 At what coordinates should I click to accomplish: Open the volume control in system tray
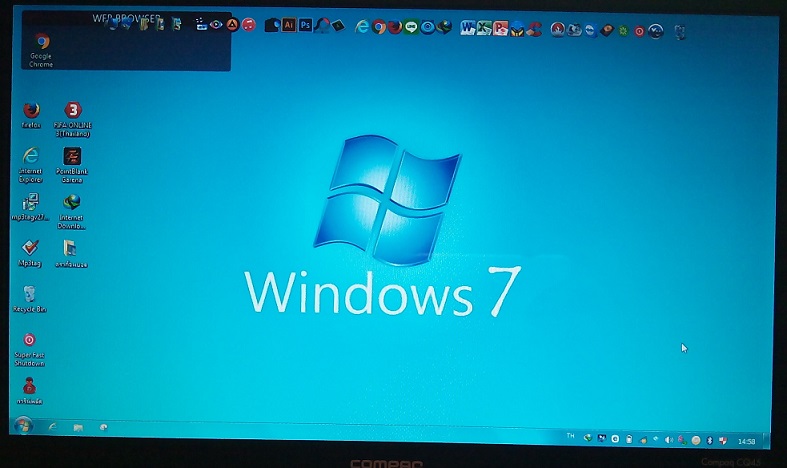pyautogui.click(x=669, y=440)
